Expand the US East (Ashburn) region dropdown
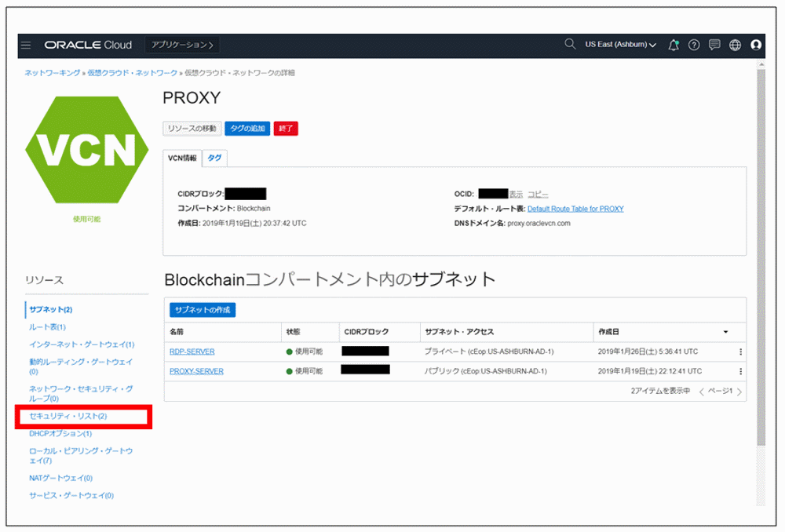 (x=621, y=46)
